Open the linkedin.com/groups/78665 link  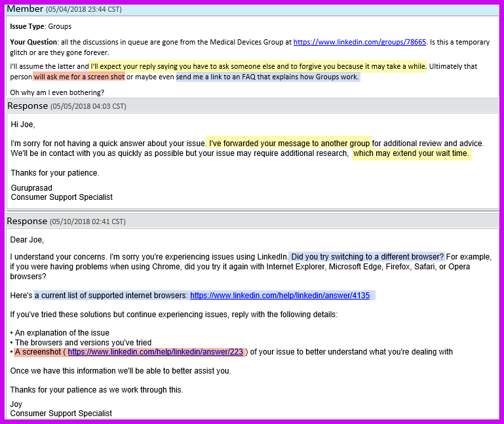coord(360,42)
